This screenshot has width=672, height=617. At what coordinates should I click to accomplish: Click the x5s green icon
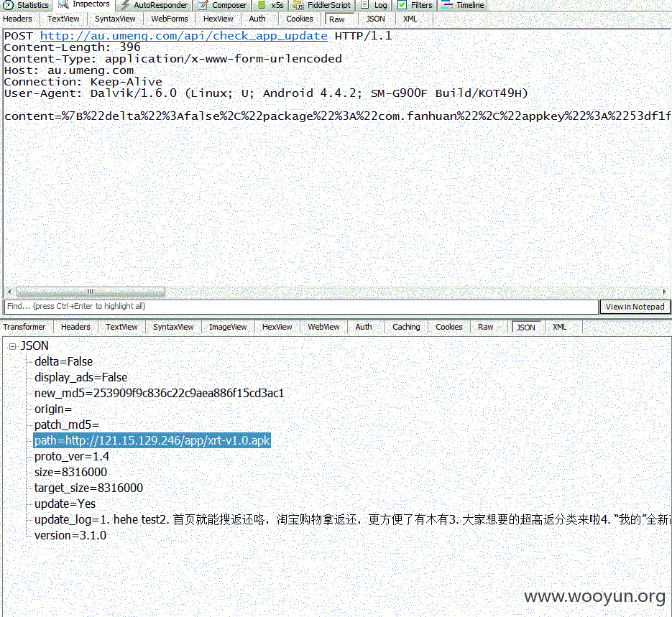[262, 5]
